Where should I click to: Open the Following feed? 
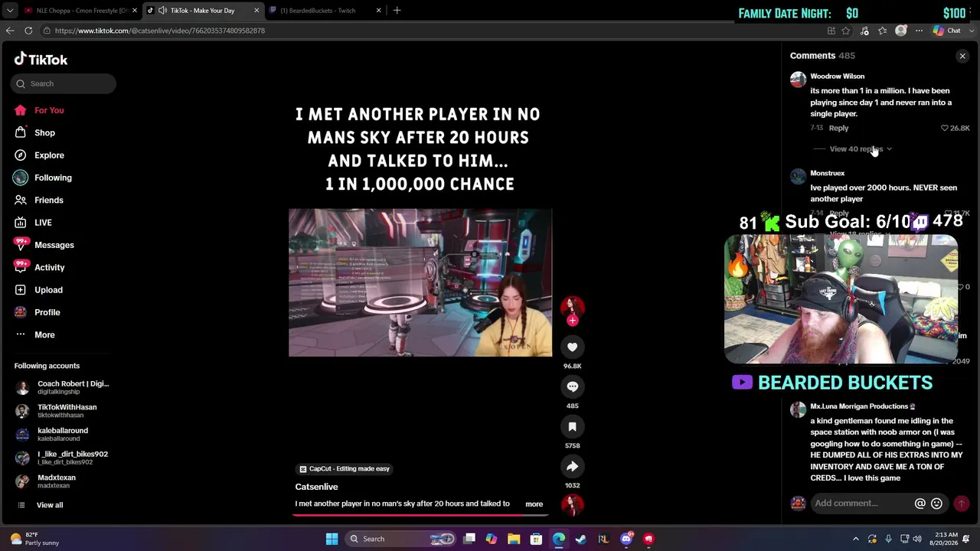coord(53,178)
